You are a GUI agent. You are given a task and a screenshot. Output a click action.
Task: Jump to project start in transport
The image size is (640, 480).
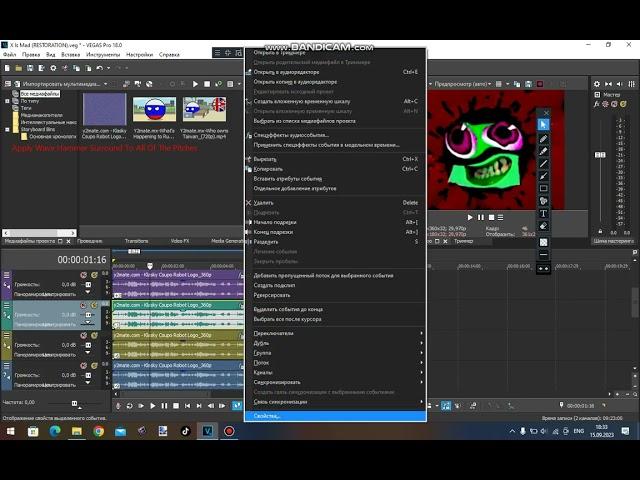click(187, 406)
